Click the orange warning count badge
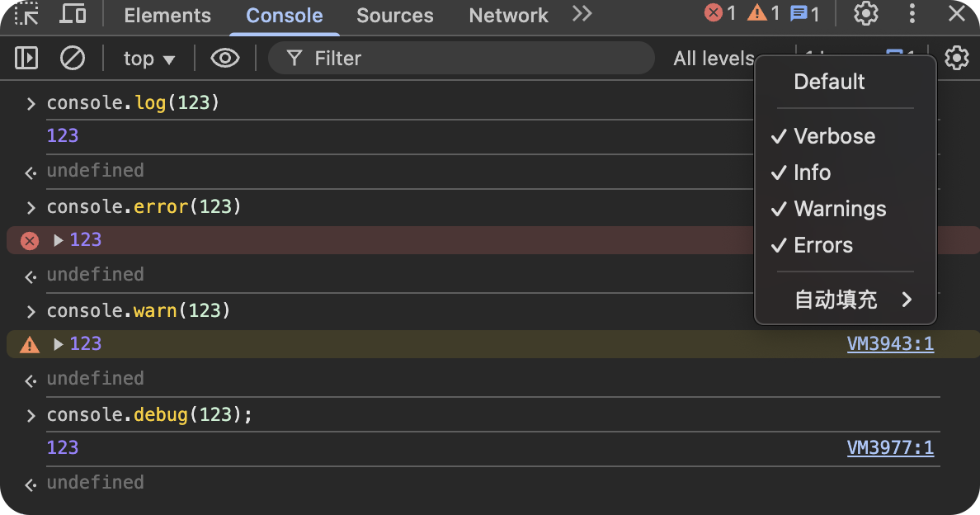The height and width of the screenshot is (515, 980). 763,13
